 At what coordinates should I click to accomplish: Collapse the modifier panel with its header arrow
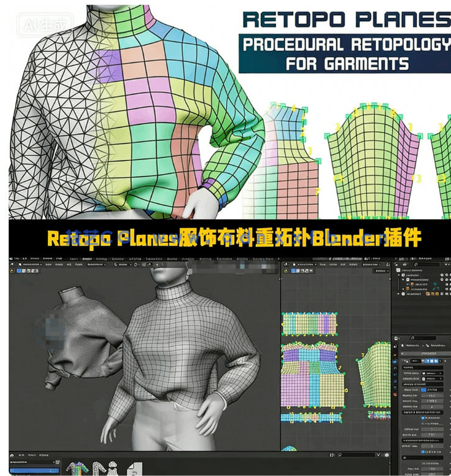[x=403, y=360]
